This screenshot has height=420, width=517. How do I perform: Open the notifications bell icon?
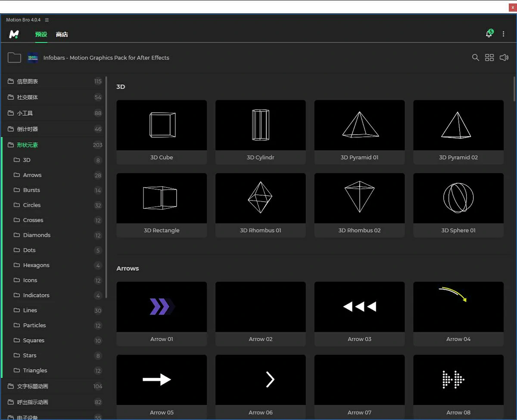pyautogui.click(x=489, y=34)
